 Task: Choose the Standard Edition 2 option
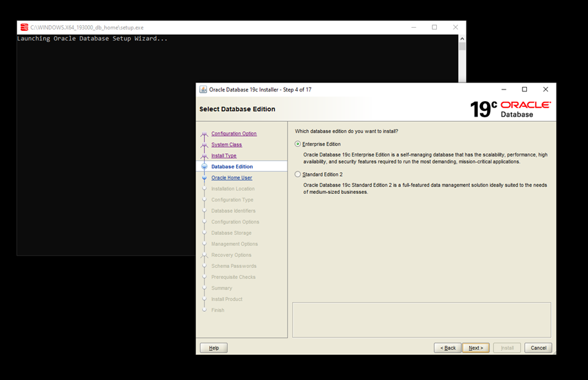click(x=298, y=175)
